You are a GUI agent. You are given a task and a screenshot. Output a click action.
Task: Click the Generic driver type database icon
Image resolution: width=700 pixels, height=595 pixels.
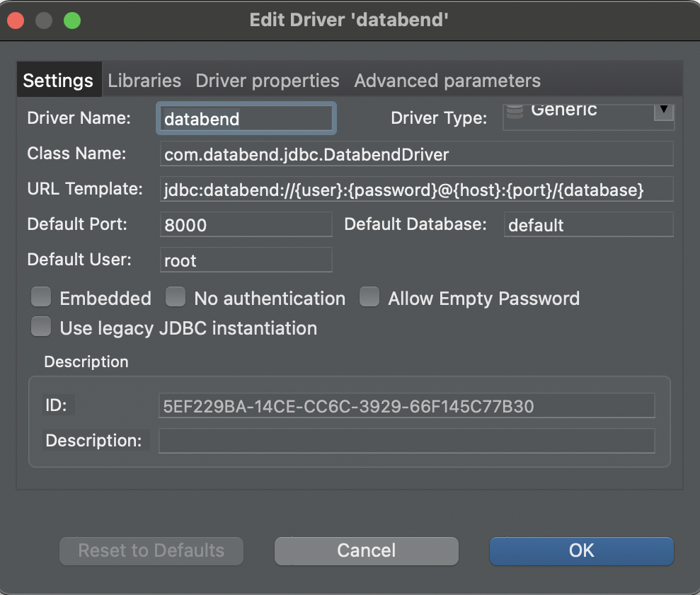pos(515,111)
